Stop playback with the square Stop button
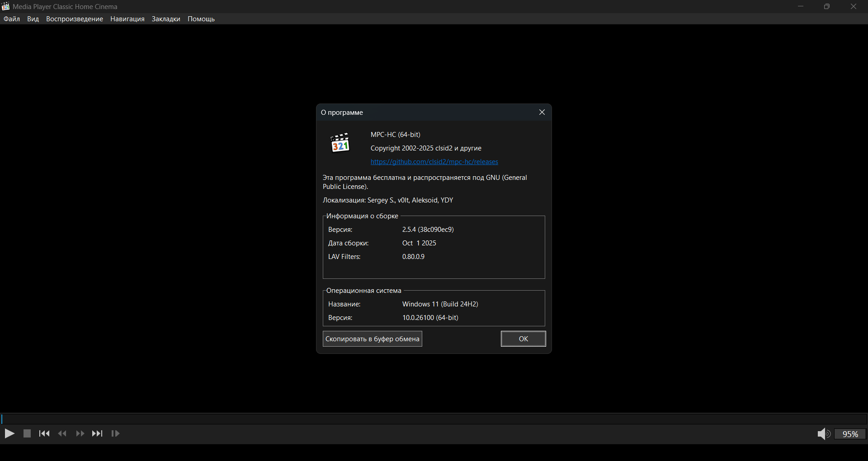The image size is (868, 461). click(27, 434)
